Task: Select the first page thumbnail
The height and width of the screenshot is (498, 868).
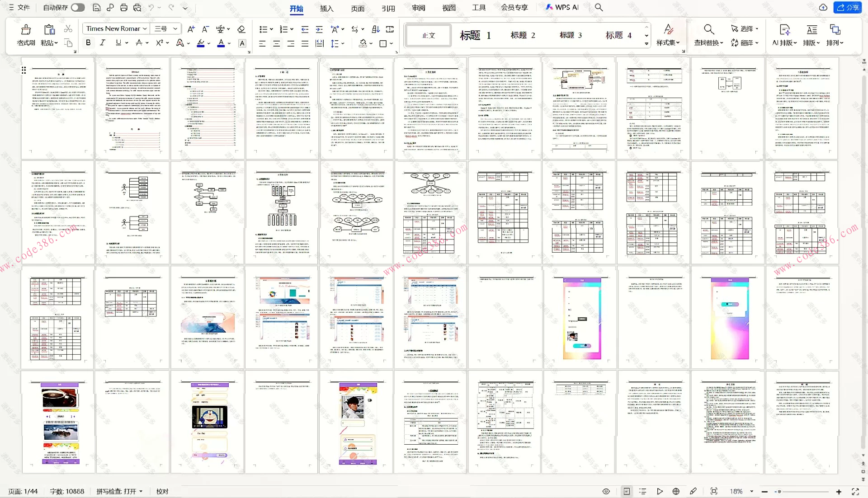Action: 58,108
